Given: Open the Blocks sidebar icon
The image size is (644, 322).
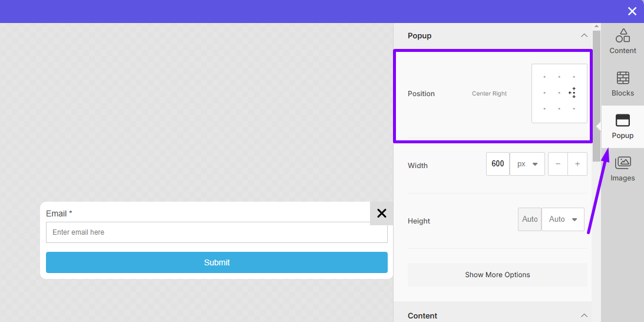Looking at the screenshot, I should point(622,84).
